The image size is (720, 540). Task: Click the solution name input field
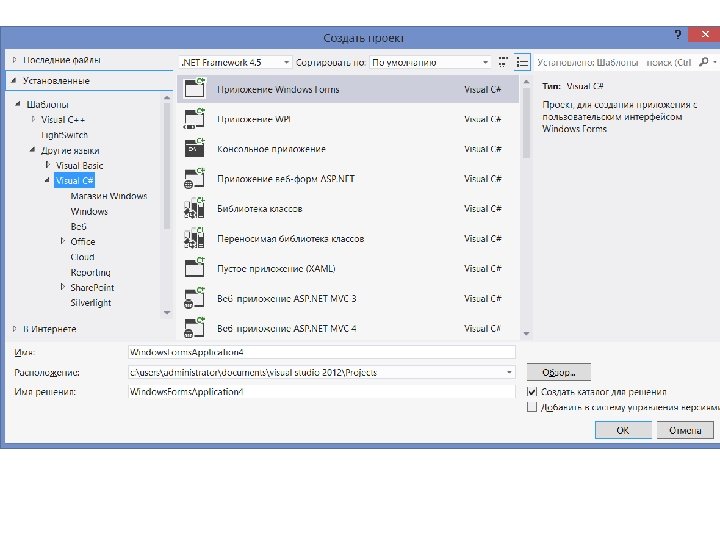321,392
